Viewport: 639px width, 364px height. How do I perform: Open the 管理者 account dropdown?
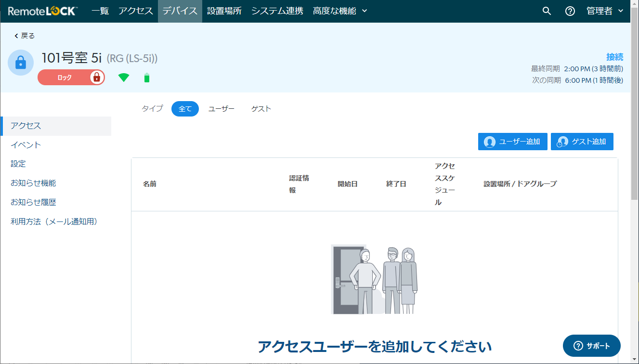click(605, 11)
